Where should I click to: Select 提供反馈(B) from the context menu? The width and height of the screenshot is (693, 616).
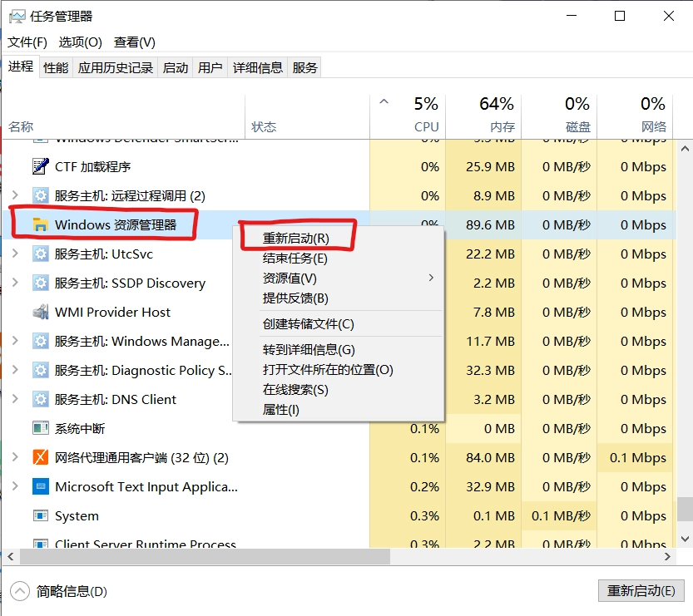coord(339,298)
